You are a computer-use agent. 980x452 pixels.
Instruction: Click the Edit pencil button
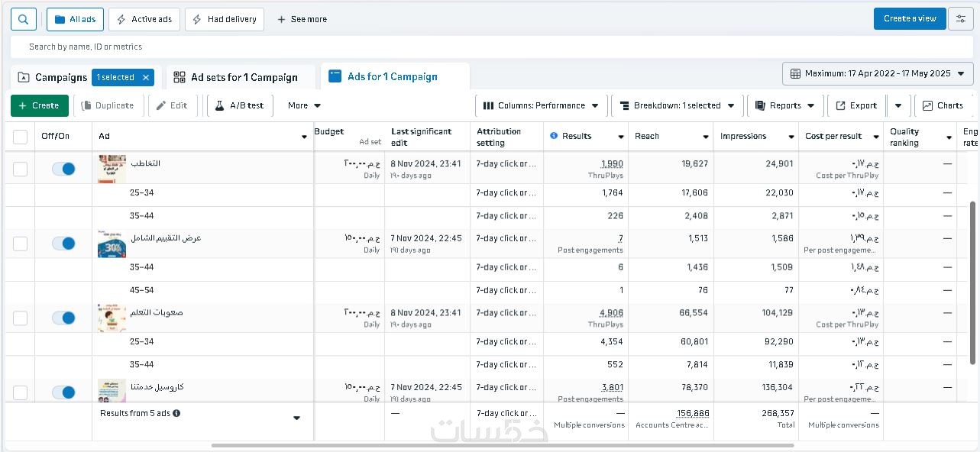[172, 105]
